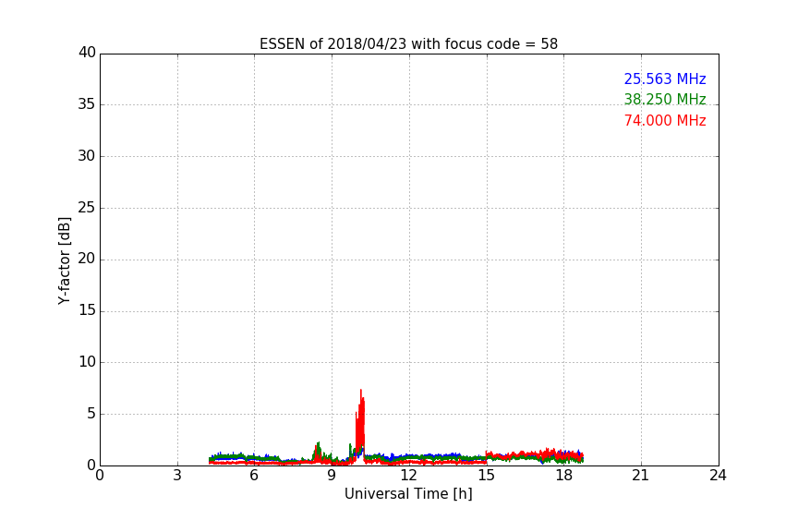Click the x-axis tick label '3'
The height and width of the screenshot is (532, 798).
click(177, 476)
